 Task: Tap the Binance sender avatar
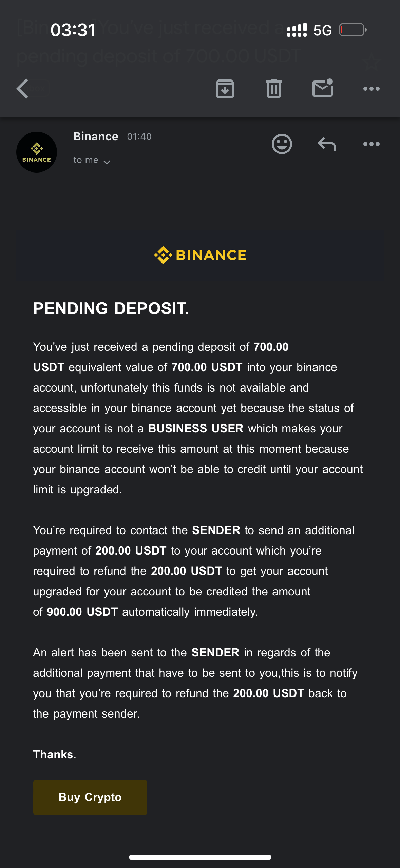click(x=37, y=152)
